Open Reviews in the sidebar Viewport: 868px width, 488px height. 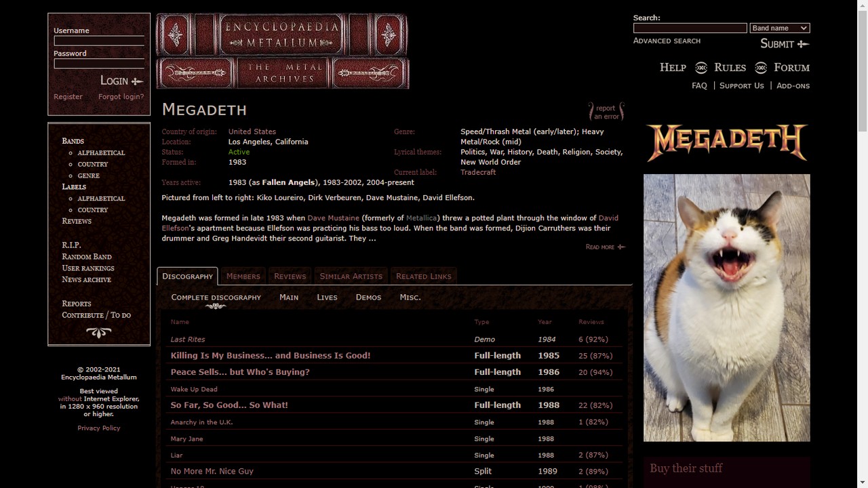[x=77, y=222]
